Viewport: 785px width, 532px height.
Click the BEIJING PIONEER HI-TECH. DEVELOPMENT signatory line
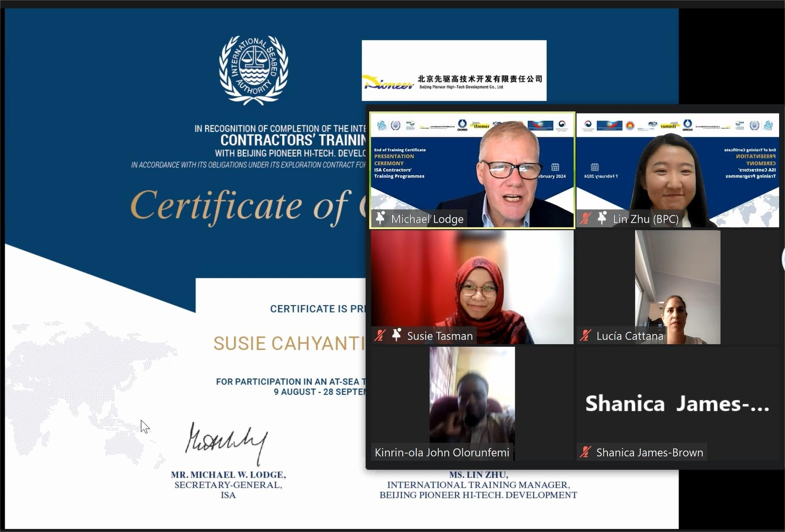(478, 495)
